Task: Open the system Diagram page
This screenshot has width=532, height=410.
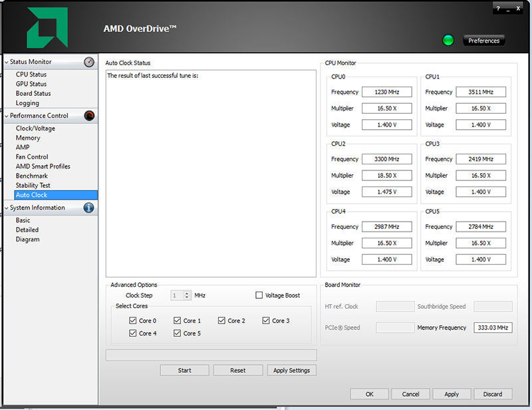Action: 27,239
